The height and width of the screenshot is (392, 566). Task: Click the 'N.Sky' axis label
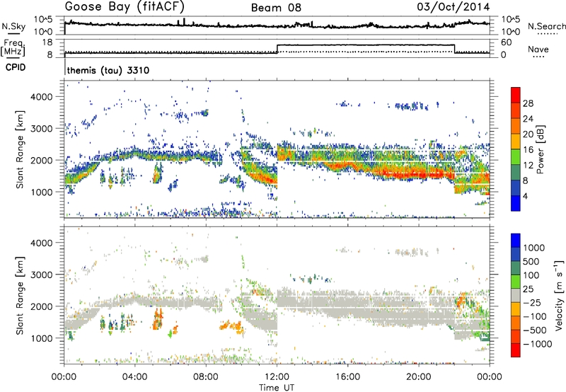[13, 26]
